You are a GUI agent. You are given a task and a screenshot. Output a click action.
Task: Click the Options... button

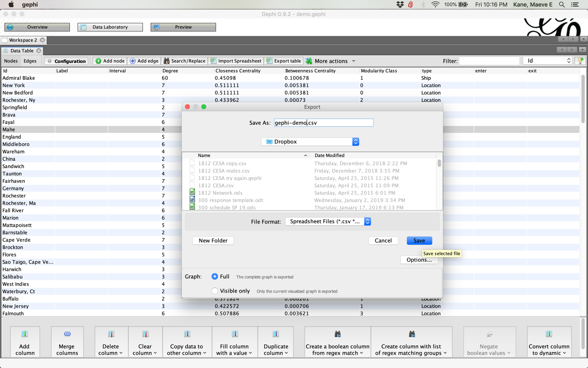[x=419, y=260]
